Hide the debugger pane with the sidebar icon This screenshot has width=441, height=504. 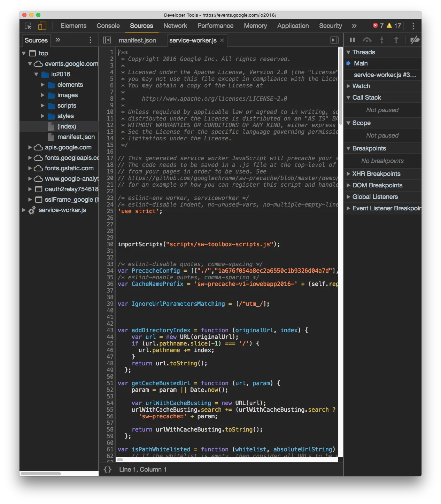click(x=334, y=40)
